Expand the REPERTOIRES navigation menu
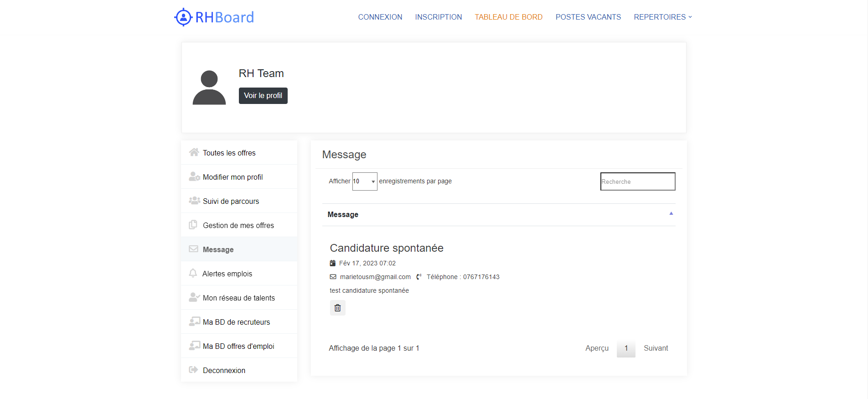The width and height of the screenshot is (868, 399). [662, 17]
